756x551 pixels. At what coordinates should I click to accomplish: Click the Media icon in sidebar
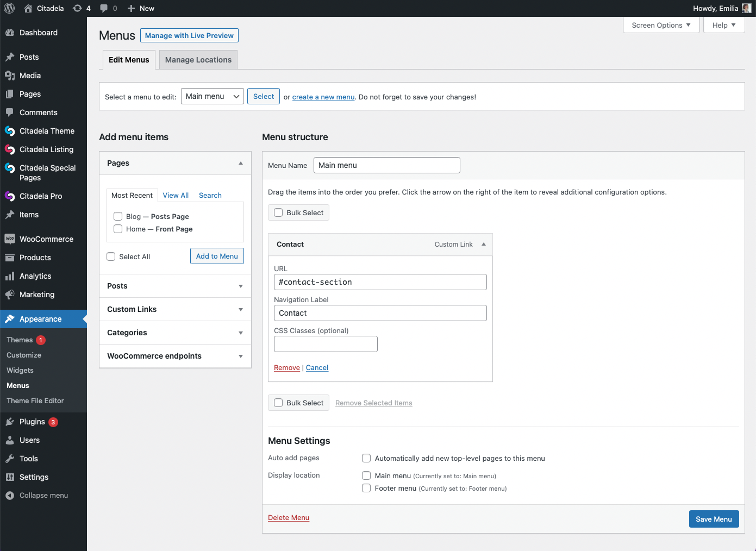coord(10,76)
